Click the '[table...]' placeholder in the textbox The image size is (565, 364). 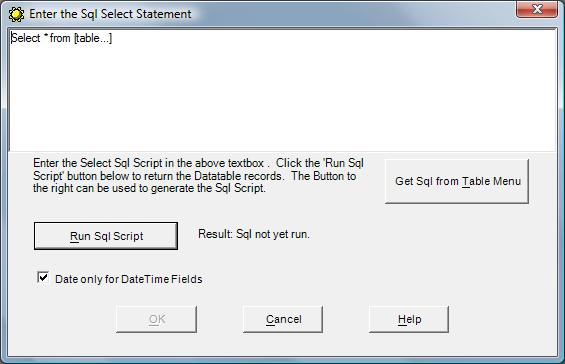point(93,38)
